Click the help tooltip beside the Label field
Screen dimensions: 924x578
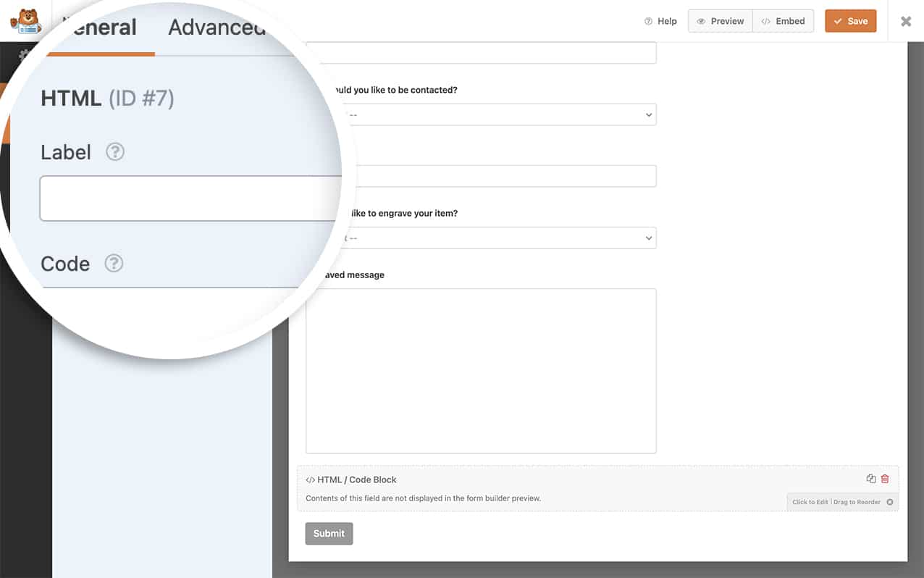click(115, 152)
